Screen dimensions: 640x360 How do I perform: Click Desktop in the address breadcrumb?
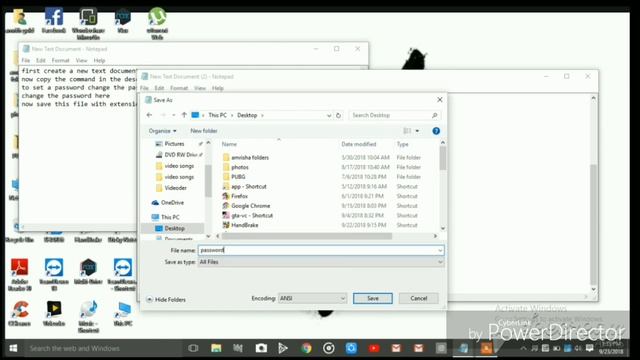click(x=247, y=116)
